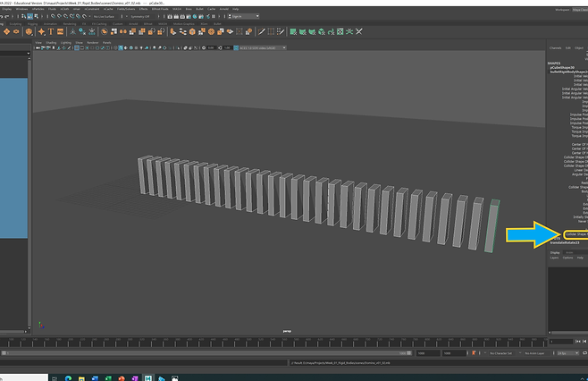The image size is (588, 381).
Task: Open Task View on taskbar
Action: pyautogui.click(x=55, y=378)
